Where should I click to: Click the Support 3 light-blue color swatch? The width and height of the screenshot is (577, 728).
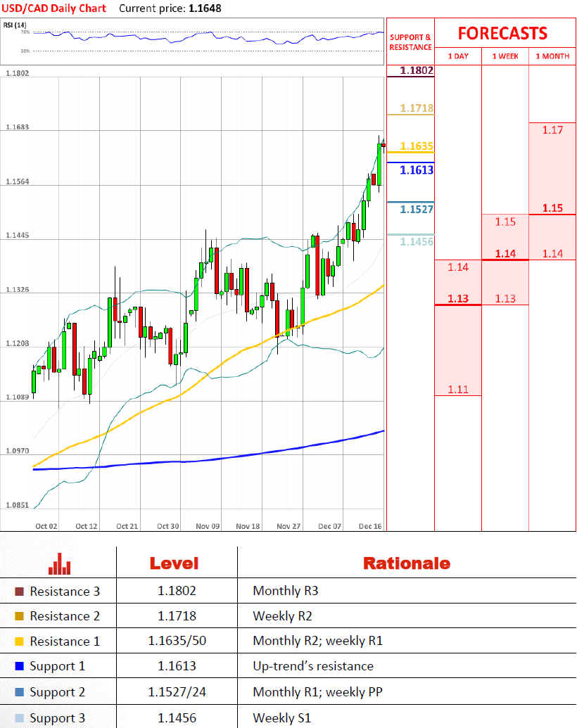(x=19, y=718)
